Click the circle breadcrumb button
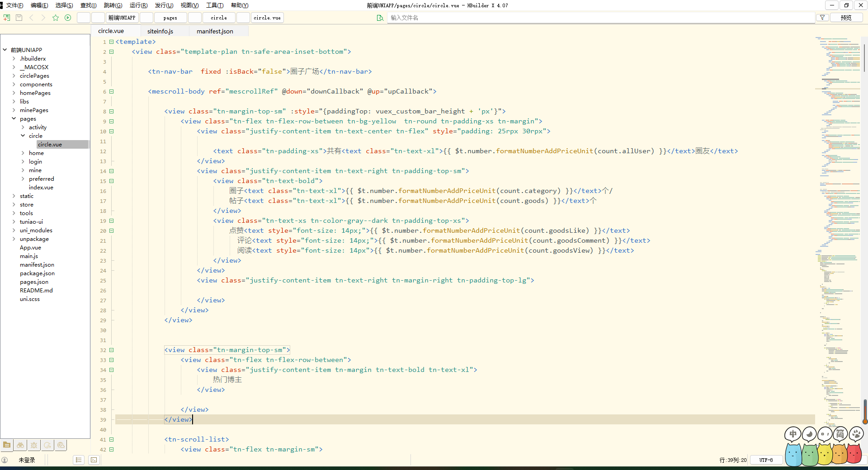This screenshot has height=470, width=868. tap(219, 18)
